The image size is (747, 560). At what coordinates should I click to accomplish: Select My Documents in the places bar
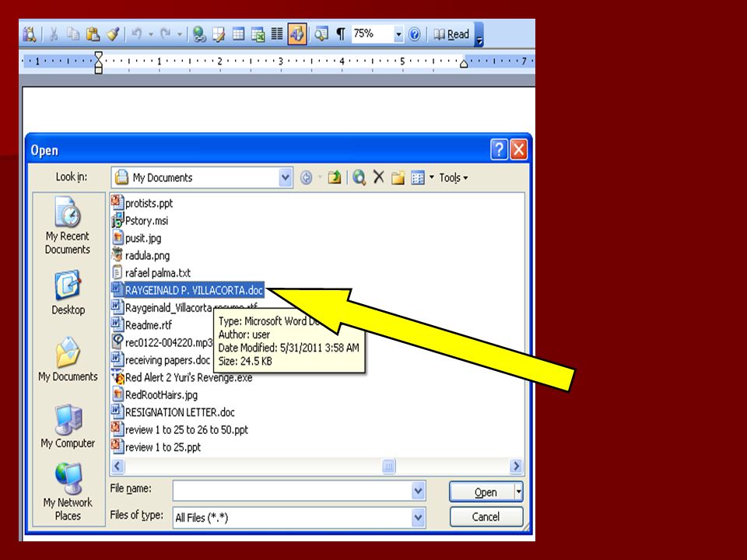click(x=68, y=359)
